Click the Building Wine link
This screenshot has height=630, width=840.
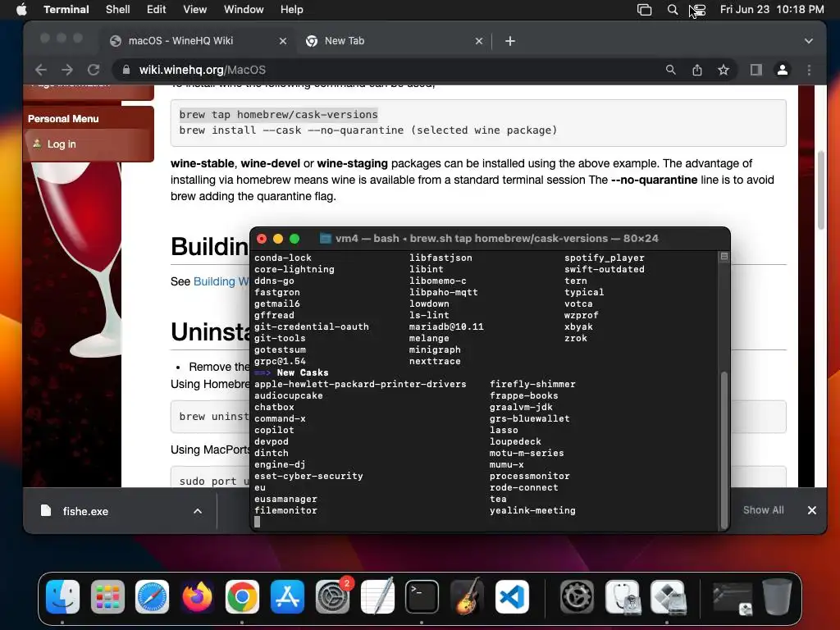click(221, 282)
